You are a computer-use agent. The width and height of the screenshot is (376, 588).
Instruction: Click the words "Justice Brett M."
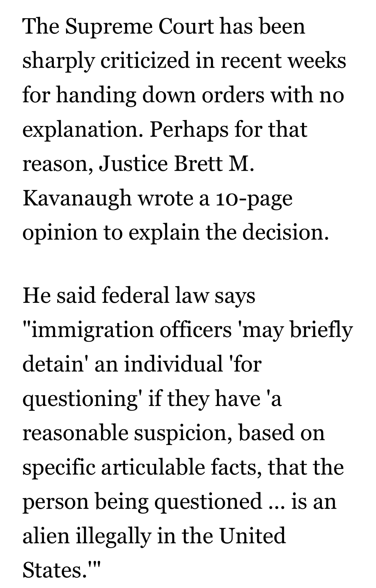click(176, 163)
